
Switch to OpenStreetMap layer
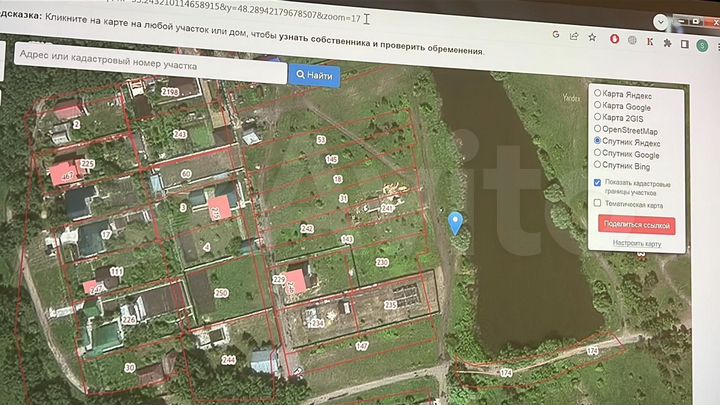(598, 129)
